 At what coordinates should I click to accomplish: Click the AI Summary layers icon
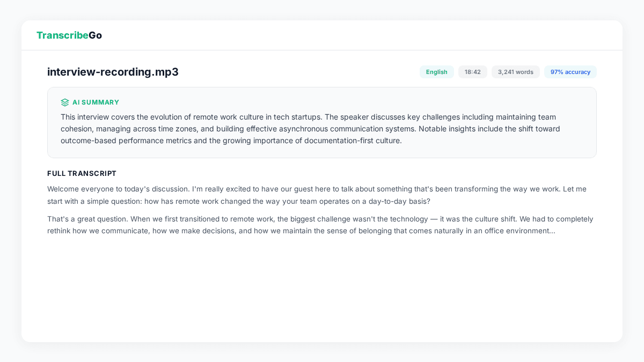65,102
